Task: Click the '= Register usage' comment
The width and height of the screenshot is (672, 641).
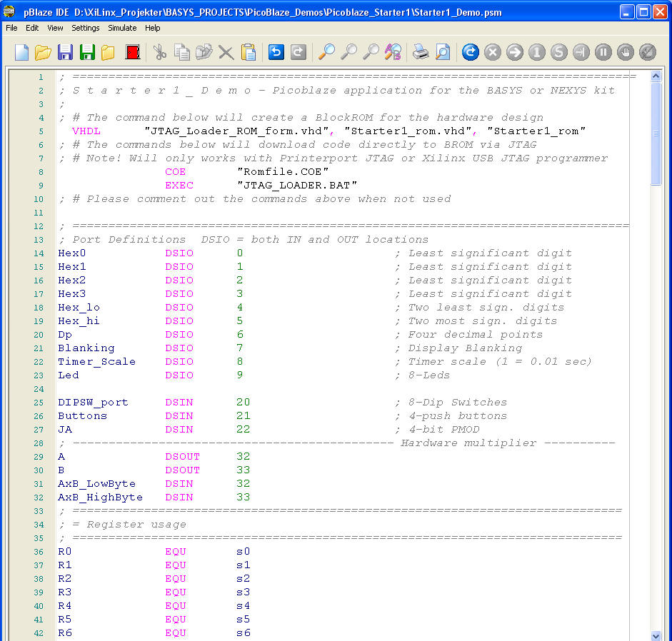Action: coord(129,525)
